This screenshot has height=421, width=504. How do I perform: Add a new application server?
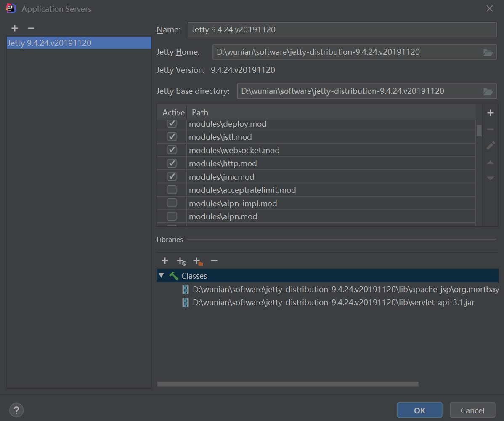click(x=14, y=28)
